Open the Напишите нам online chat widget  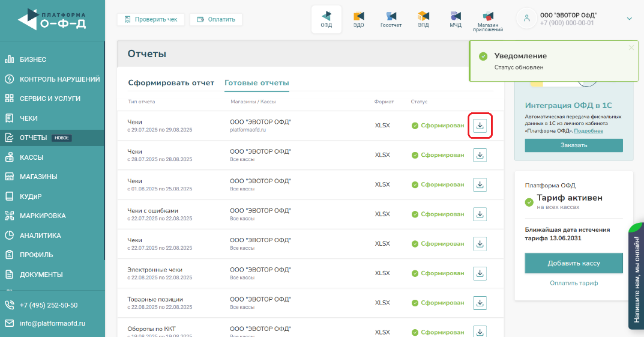[636, 276]
